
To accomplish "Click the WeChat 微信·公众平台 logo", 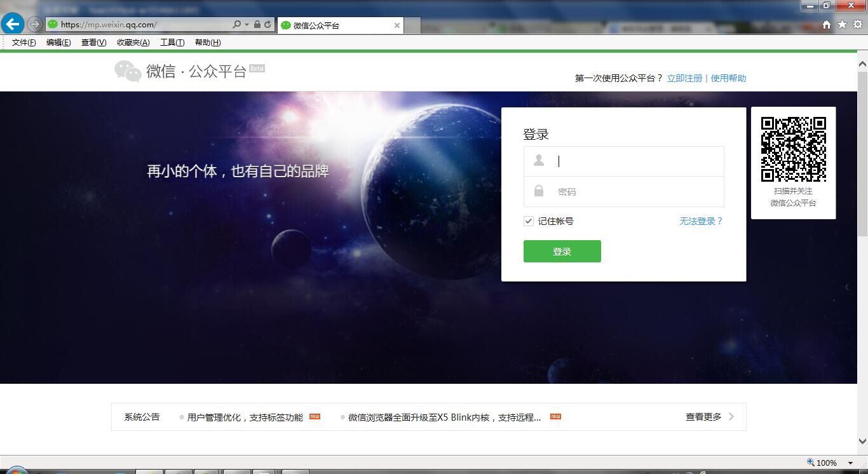I will coord(189,71).
